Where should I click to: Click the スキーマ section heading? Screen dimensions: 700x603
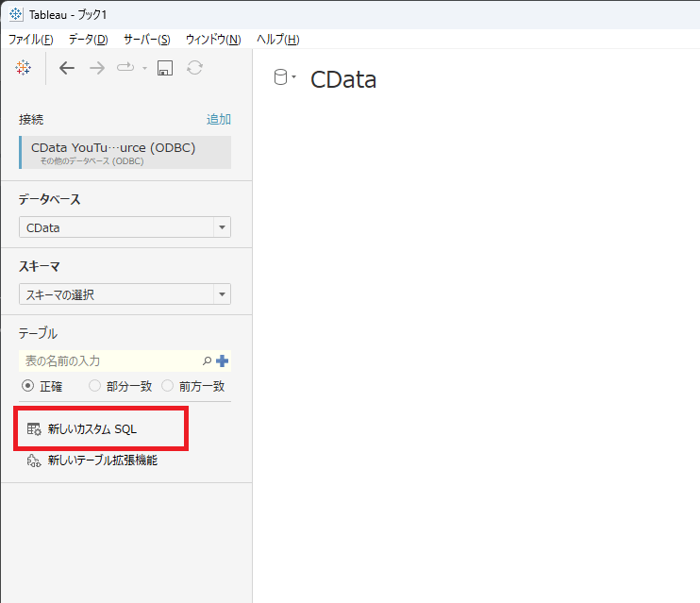(40, 267)
